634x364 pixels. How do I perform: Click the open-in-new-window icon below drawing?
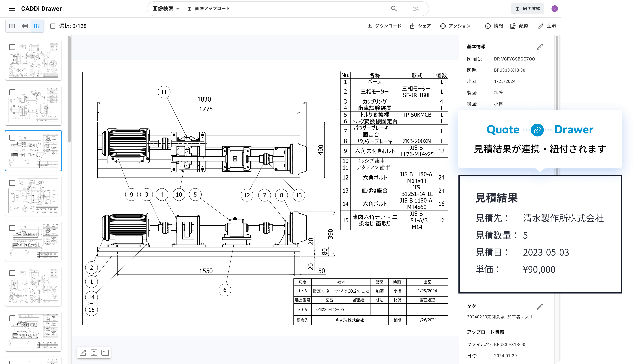83,353
